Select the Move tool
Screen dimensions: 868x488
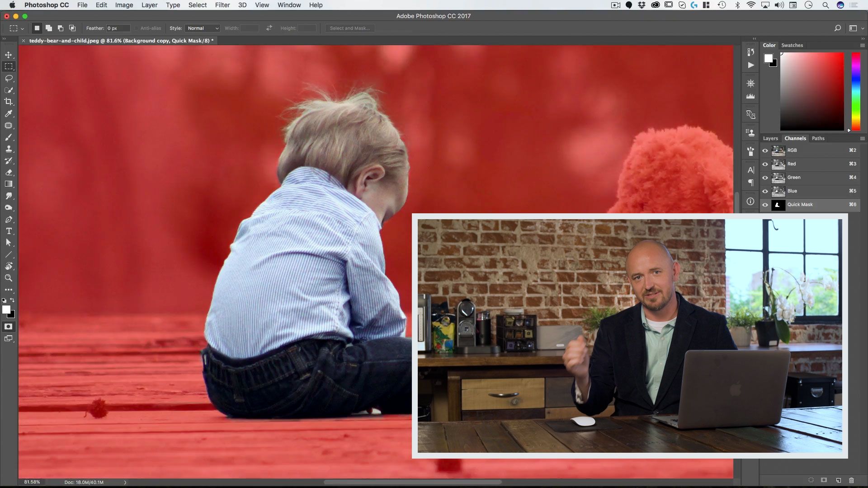point(9,55)
